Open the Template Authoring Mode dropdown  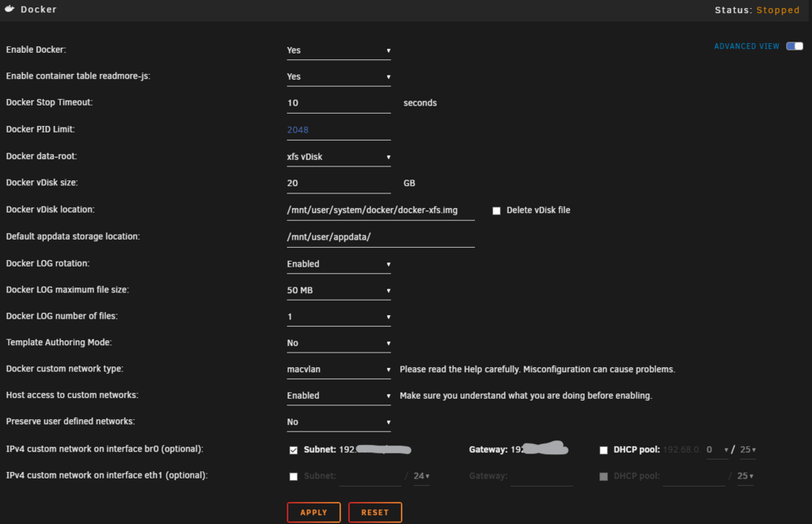tap(339, 344)
